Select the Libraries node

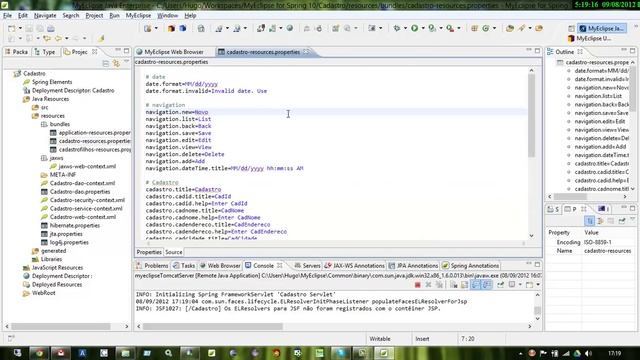click(51, 259)
